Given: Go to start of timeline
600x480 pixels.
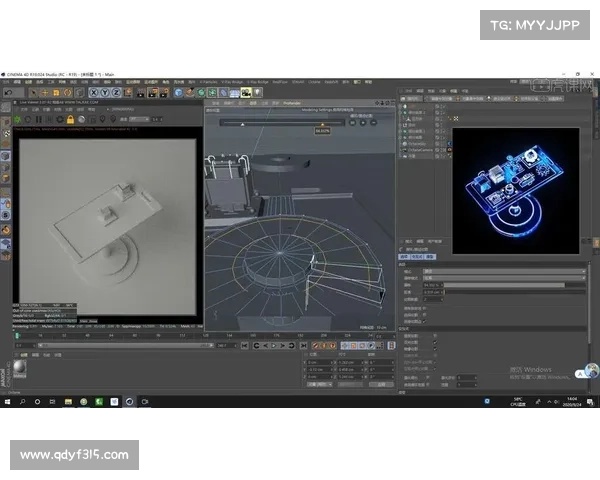Looking at the screenshot, I should (245, 346).
